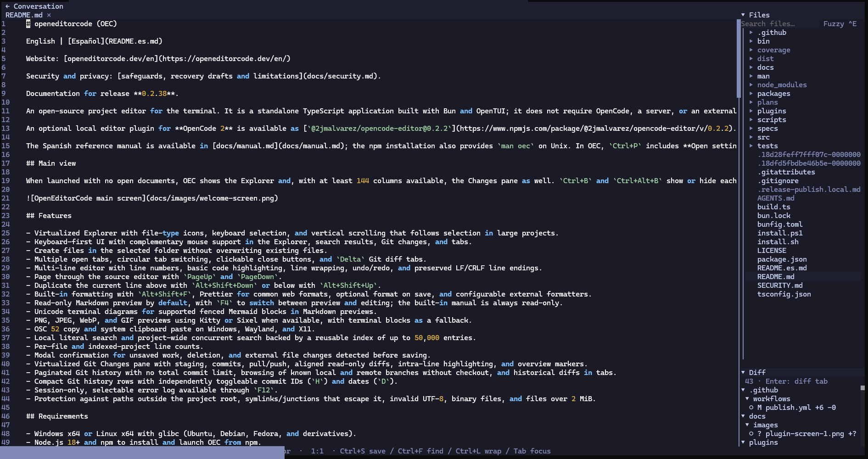Open install.sh file

[778, 242]
